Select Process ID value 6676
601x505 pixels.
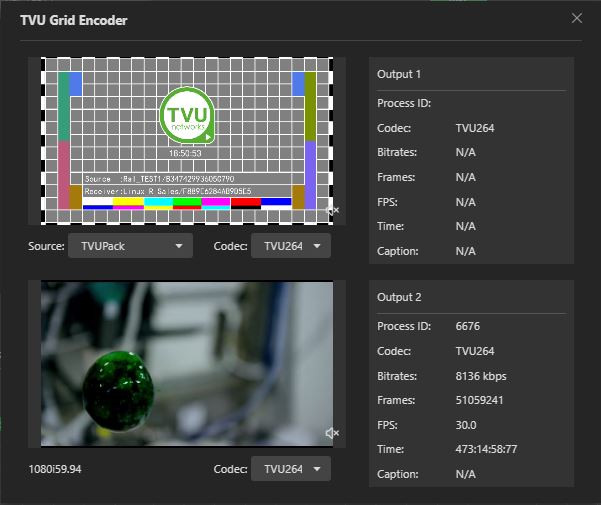(468, 326)
